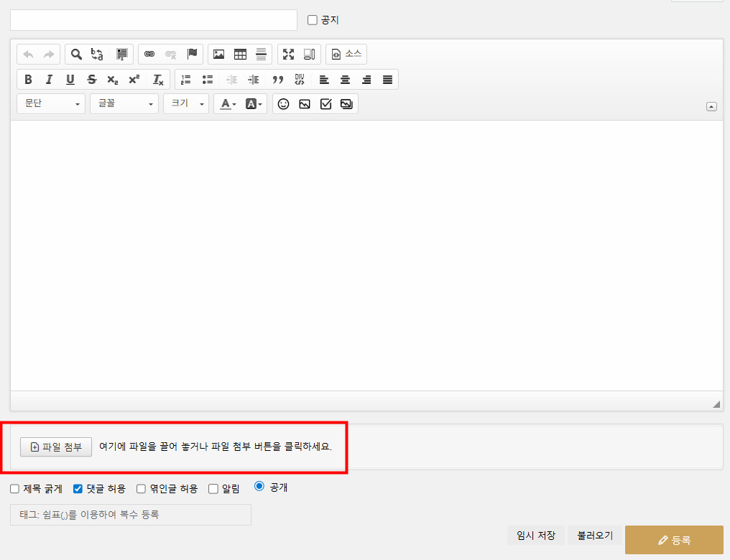The height and width of the screenshot is (560, 730).
Task: Insert a block quote
Action: pyautogui.click(x=278, y=80)
